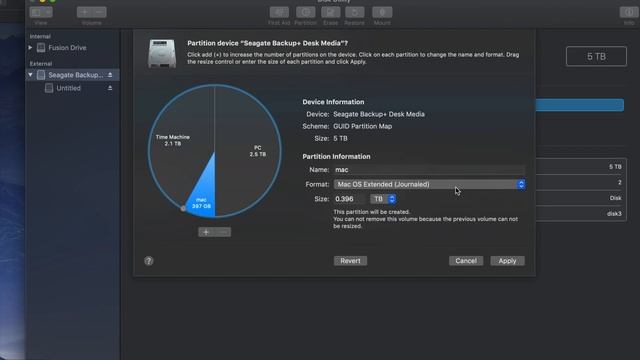This screenshot has width=640, height=360.
Task: Click the Cancel button
Action: click(466, 261)
